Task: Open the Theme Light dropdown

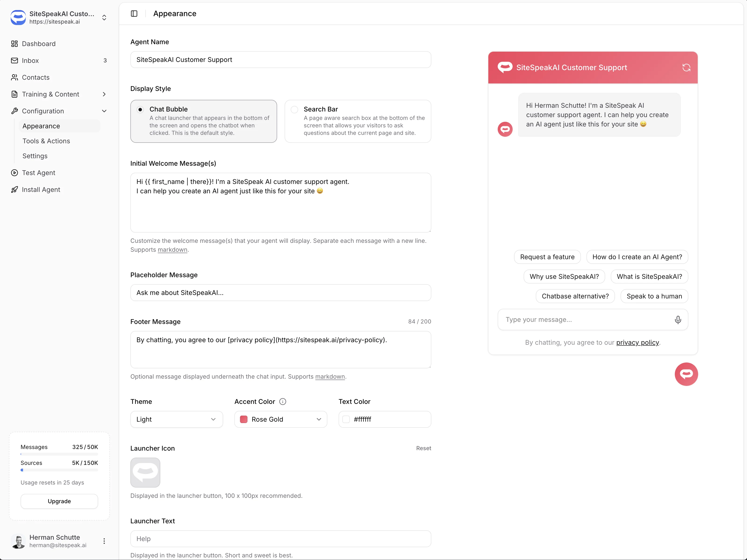Action: [176, 419]
